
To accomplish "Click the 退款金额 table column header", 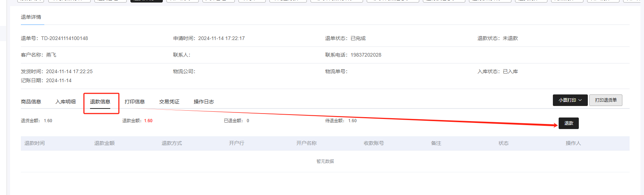I will coord(104,143).
